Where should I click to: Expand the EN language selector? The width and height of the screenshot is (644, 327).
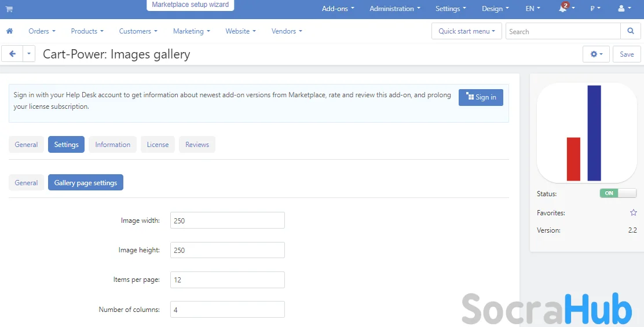532,9
